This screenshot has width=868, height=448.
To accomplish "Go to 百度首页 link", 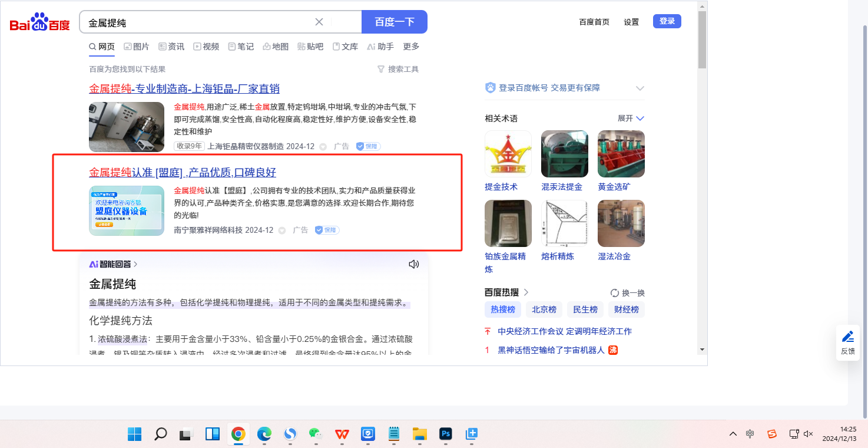I will 594,22.
